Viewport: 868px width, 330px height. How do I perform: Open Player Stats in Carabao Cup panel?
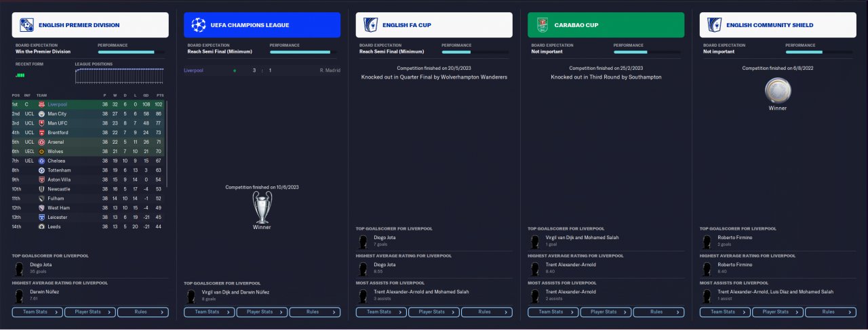pyautogui.click(x=606, y=312)
